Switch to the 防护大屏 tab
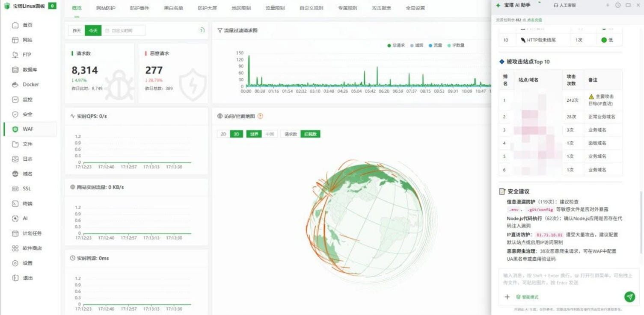This screenshot has width=644, height=315. pos(208,8)
